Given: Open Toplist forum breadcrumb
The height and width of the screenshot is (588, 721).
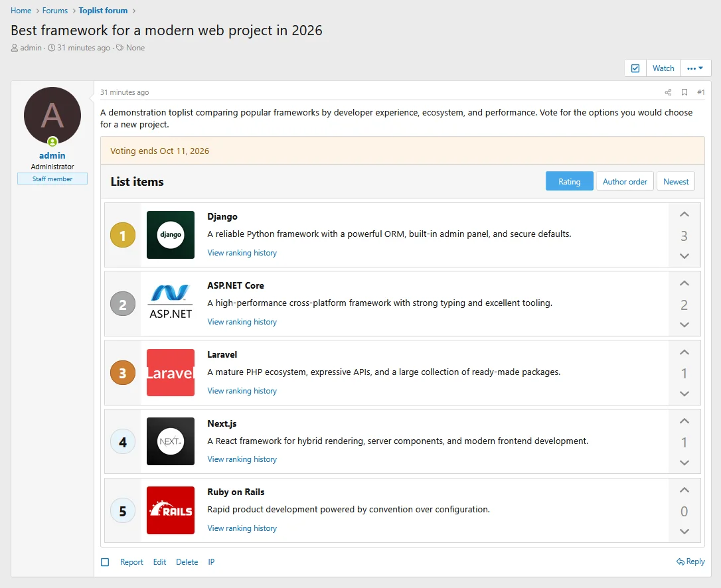Looking at the screenshot, I should pos(103,11).
